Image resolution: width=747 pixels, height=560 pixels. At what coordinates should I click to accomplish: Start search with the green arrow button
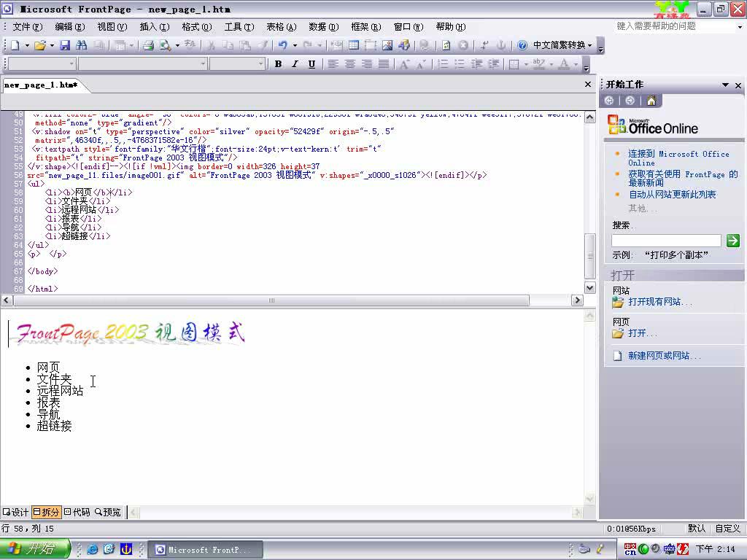pyautogui.click(x=732, y=241)
